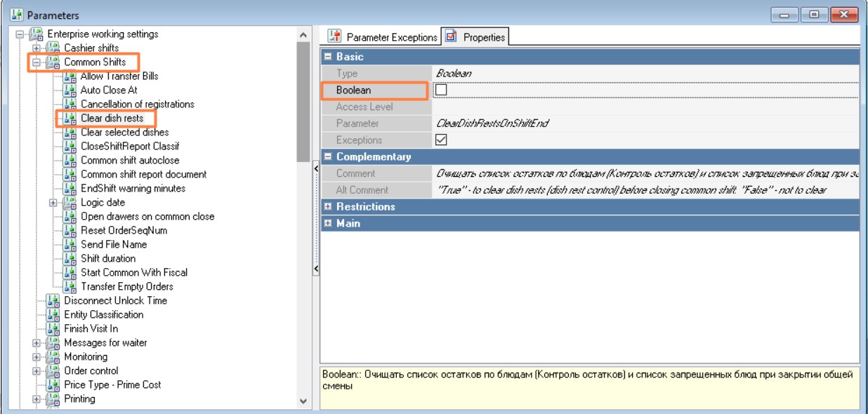This screenshot has width=868, height=414.
Task: Click the Access Level property row
Action: point(590,107)
